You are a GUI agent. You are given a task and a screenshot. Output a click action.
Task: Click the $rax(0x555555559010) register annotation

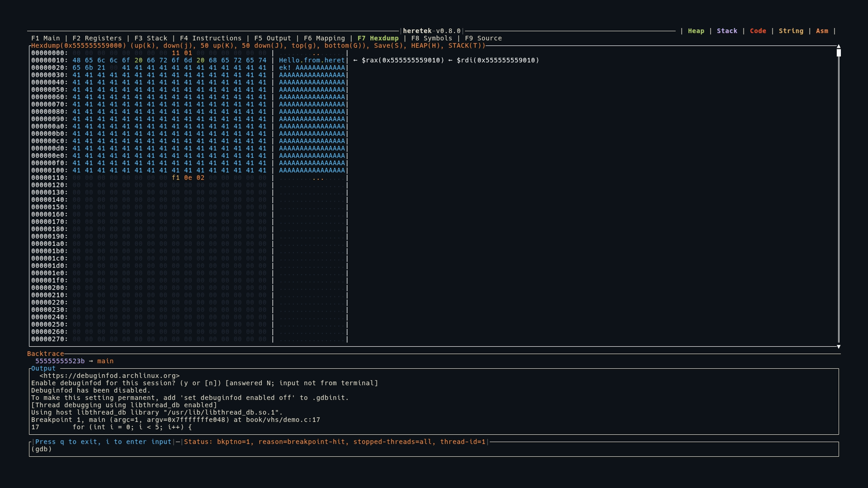pyautogui.click(x=403, y=60)
